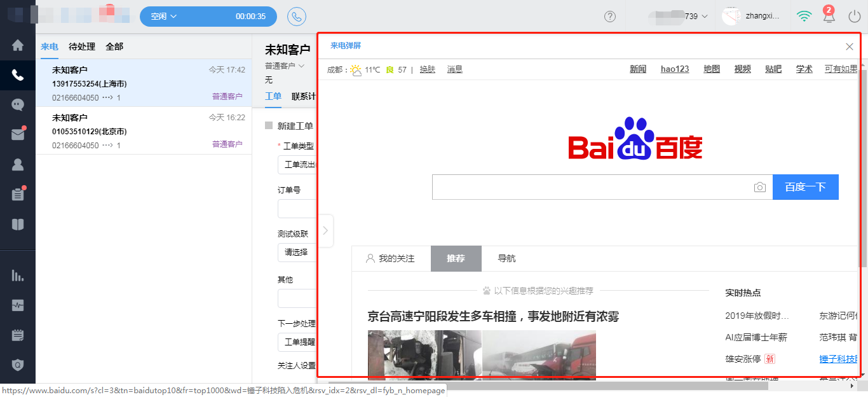Open the help question mark icon
Viewport: 868px width, 397px height.
(x=610, y=17)
